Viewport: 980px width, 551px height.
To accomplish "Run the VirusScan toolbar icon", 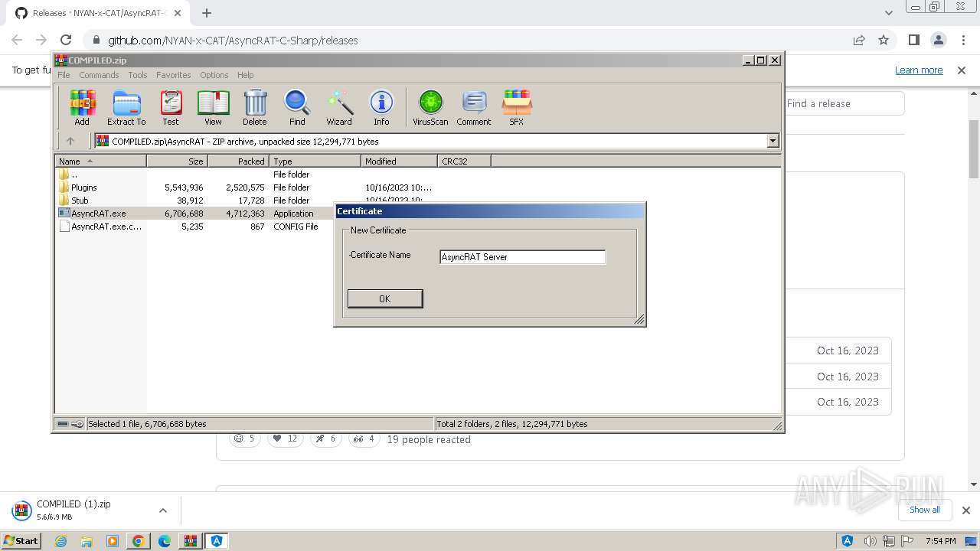I will click(430, 107).
